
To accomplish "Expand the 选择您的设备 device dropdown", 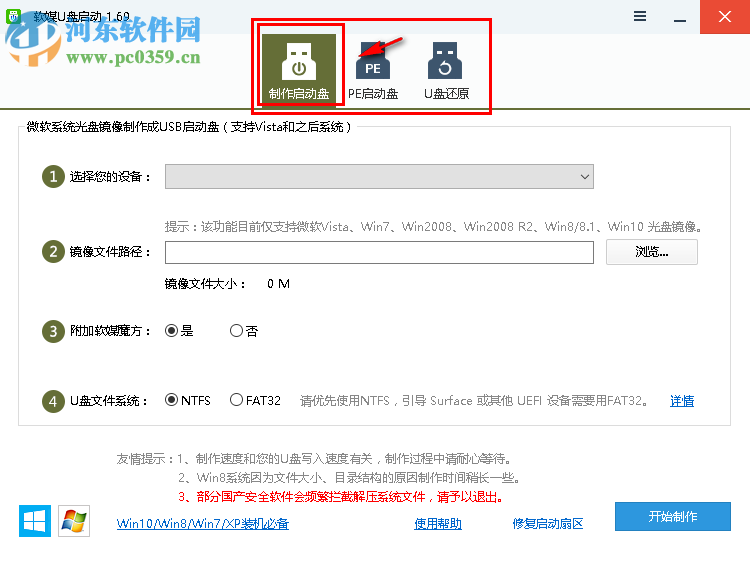I will click(x=379, y=177).
